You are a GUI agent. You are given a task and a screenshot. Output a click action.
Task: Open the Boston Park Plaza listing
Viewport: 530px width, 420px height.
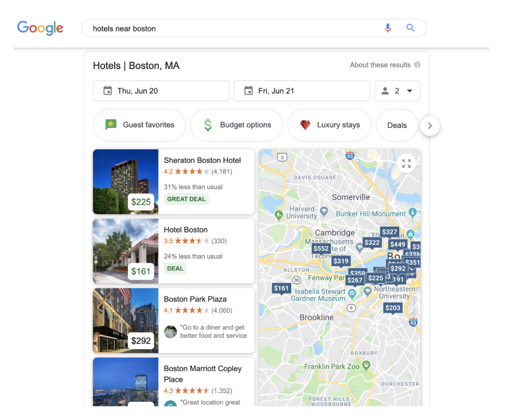pyautogui.click(x=174, y=320)
